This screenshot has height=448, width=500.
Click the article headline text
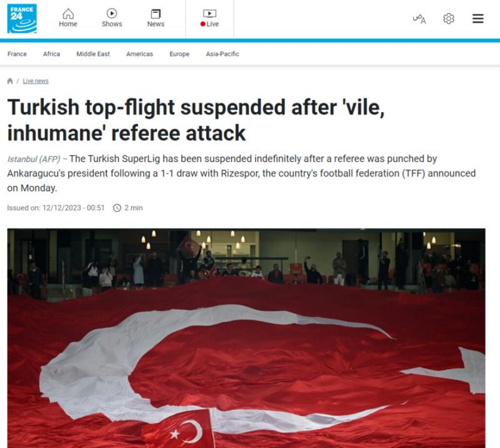click(x=196, y=120)
